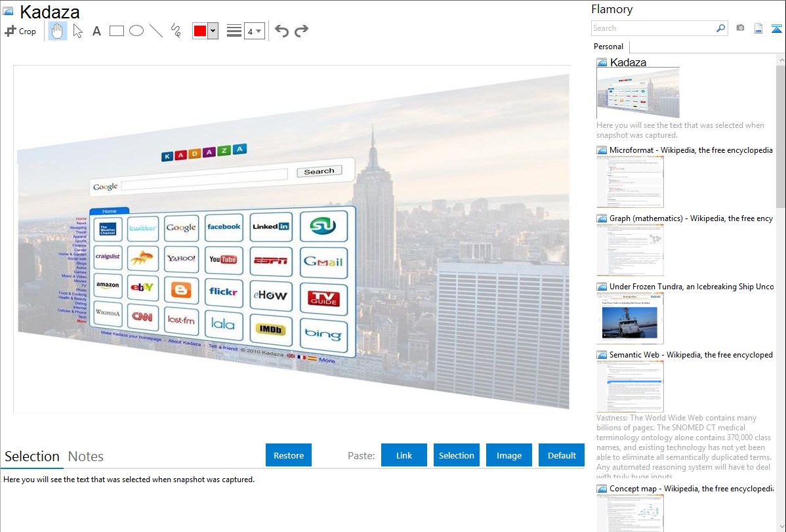Select the ellipse drawing tool
The height and width of the screenshot is (532, 786).
pos(136,31)
